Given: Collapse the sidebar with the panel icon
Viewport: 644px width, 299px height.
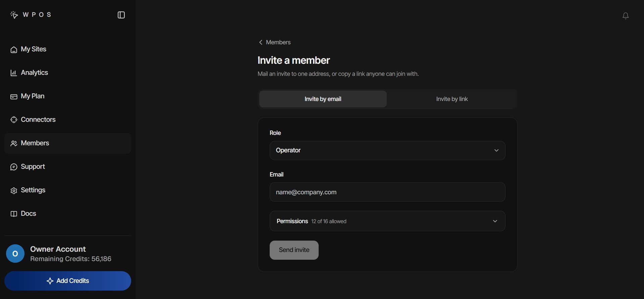Looking at the screenshot, I should (x=121, y=15).
